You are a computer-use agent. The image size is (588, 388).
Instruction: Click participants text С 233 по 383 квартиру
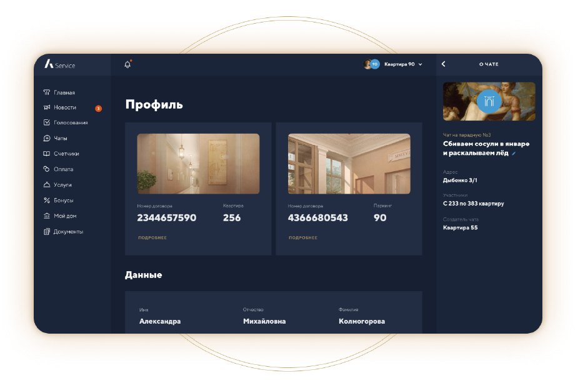pos(473,204)
